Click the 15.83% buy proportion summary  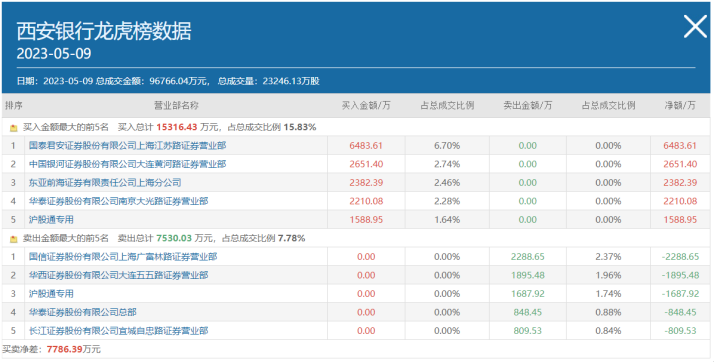pyautogui.click(x=300, y=127)
